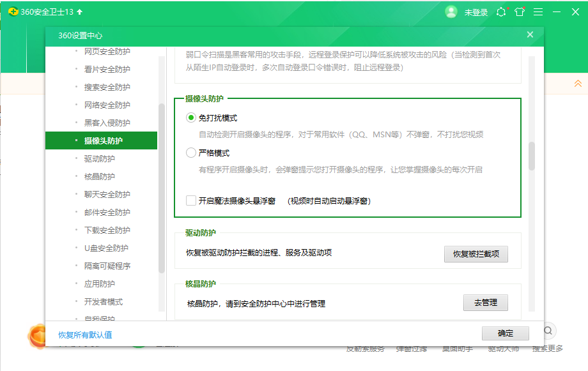The height and width of the screenshot is (371, 588).
Task: Open the skin (shirt) icon
Action: [520, 12]
